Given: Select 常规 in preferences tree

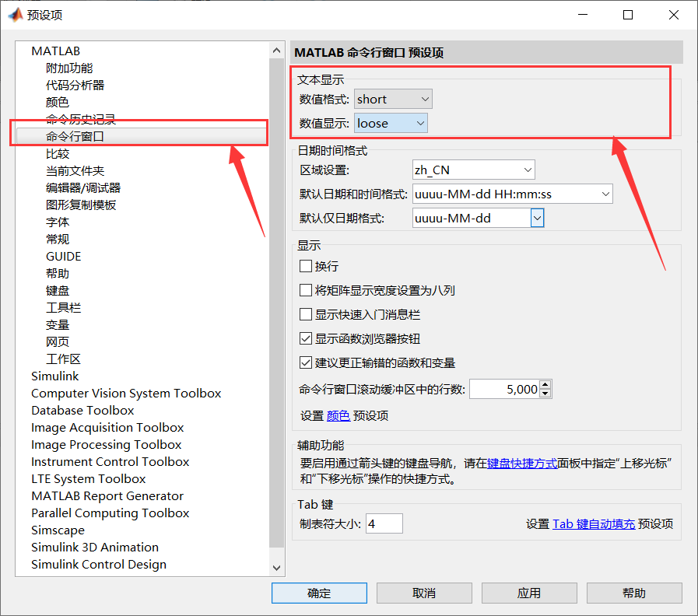Looking at the screenshot, I should click(58, 239).
